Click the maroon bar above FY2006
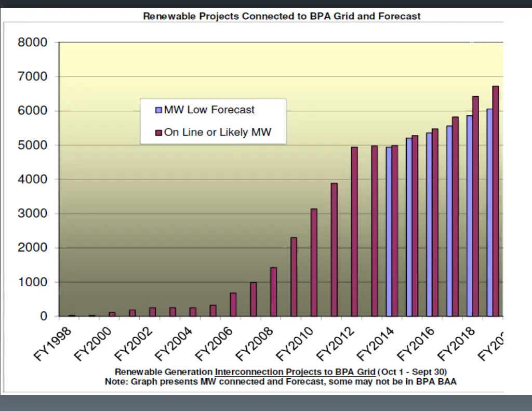The height and width of the screenshot is (411, 532). [233, 304]
